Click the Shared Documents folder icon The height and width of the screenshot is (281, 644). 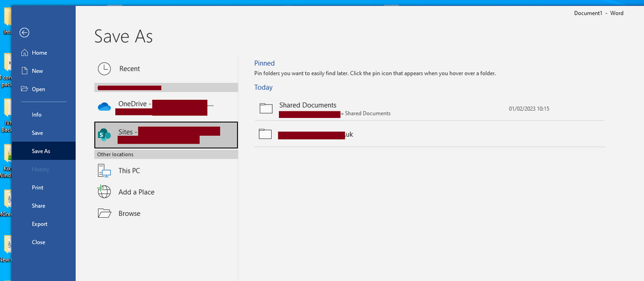(x=266, y=108)
